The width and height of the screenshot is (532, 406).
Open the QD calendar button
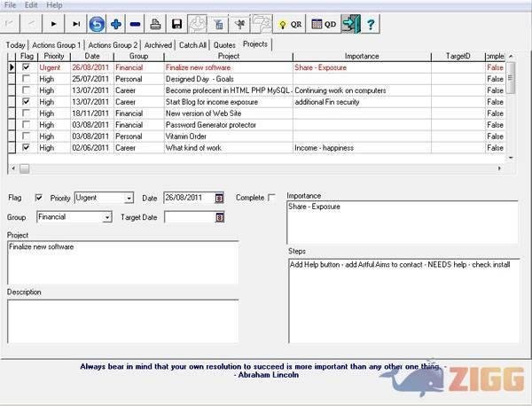tap(323, 24)
